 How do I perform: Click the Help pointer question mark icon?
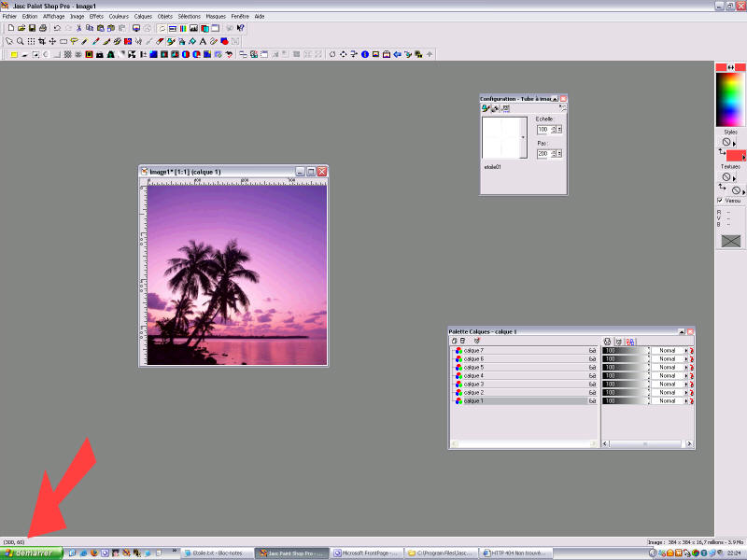pos(241,28)
